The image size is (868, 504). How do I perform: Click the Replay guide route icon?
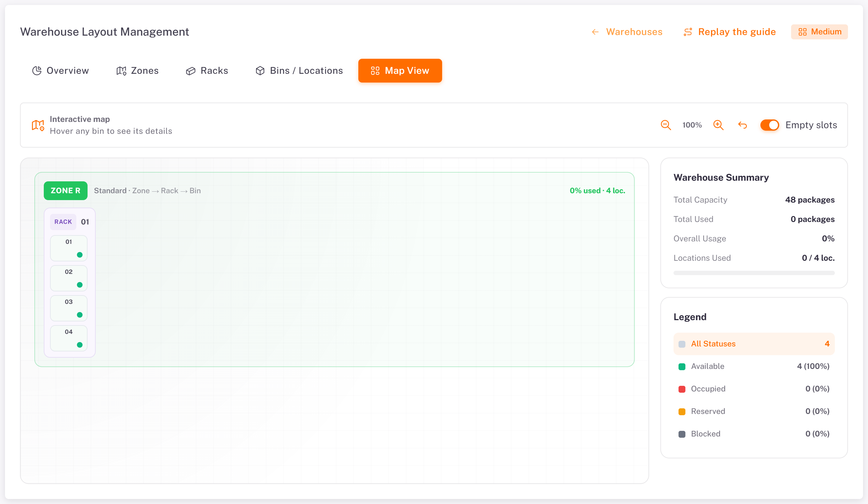(x=688, y=32)
